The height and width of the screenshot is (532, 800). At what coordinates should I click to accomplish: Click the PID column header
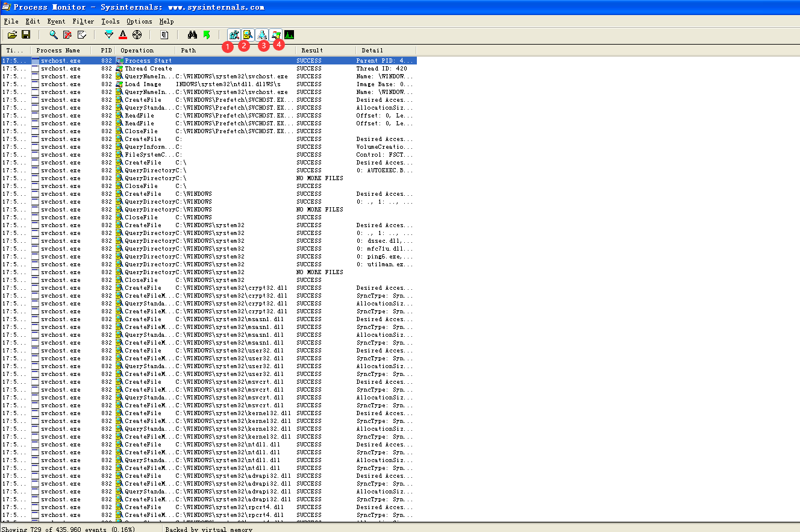click(x=103, y=51)
